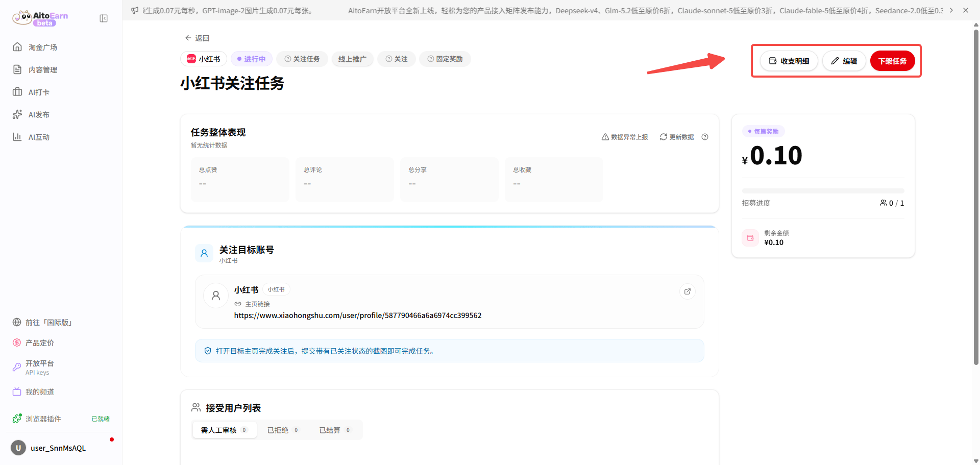Click the 每篇奖励 badge
The width and height of the screenshot is (980, 465).
click(764, 131)
